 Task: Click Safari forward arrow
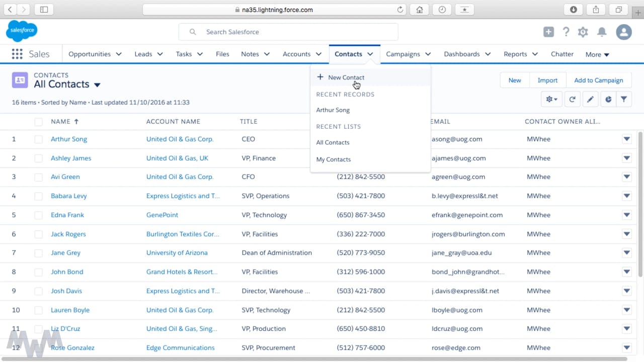point(24,10)
